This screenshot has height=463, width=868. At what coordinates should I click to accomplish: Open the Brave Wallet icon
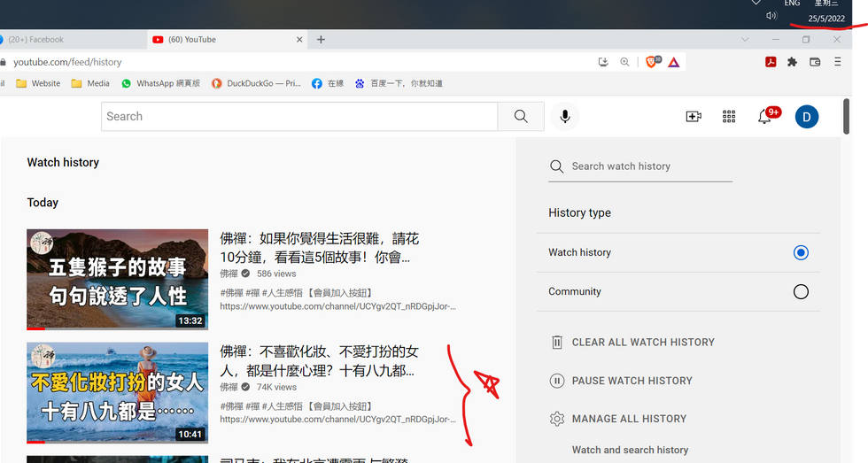(814, 62)
